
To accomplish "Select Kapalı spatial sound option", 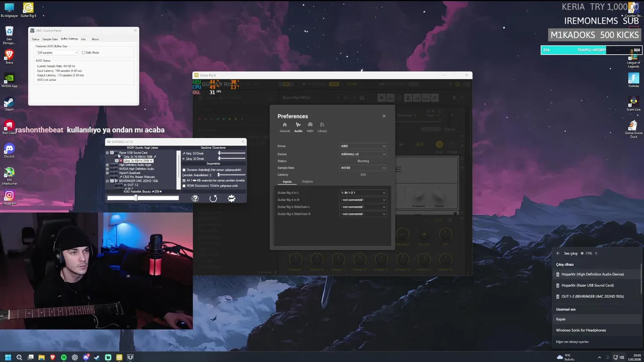I will click(598, 319).
